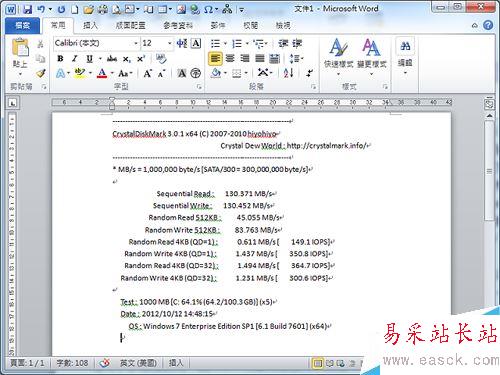Open Word Help question mark

pyautogui.click(x=488, y=25)
